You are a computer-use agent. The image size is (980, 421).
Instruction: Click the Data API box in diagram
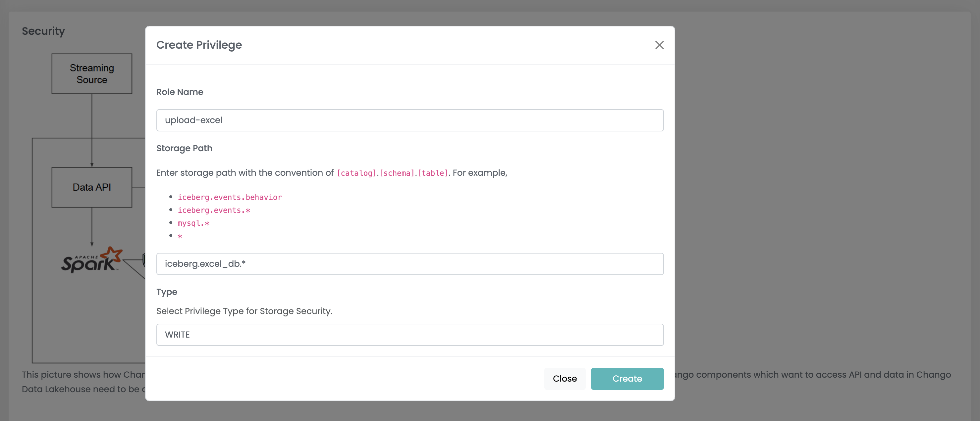pos(92,187)
